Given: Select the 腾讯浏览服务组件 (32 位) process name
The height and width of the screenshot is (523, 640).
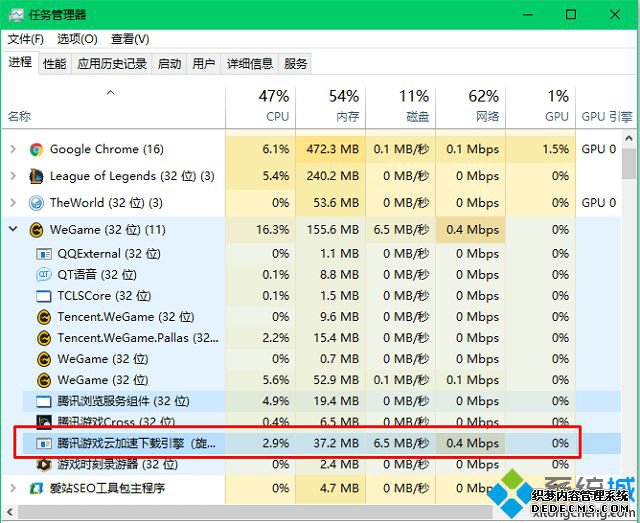Looking at the screenshot, I should click(123, 401).
